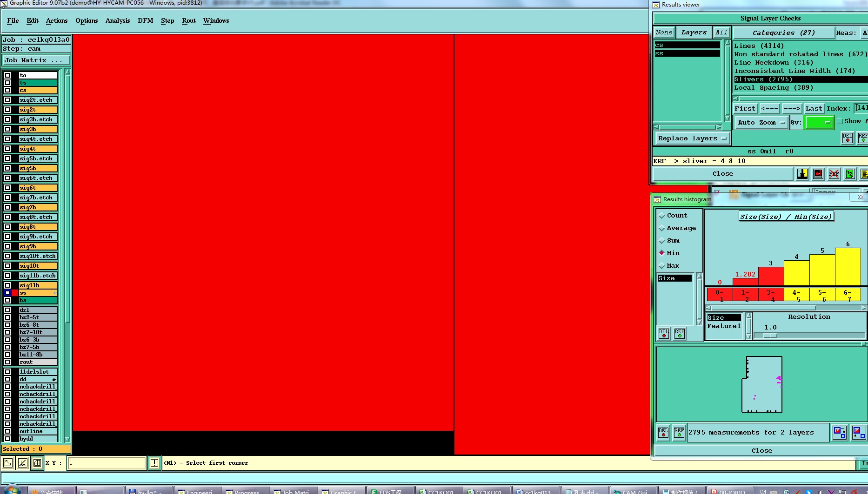
Task: Click Last result button
Action: pyautogui.click(x=814, y=109)
